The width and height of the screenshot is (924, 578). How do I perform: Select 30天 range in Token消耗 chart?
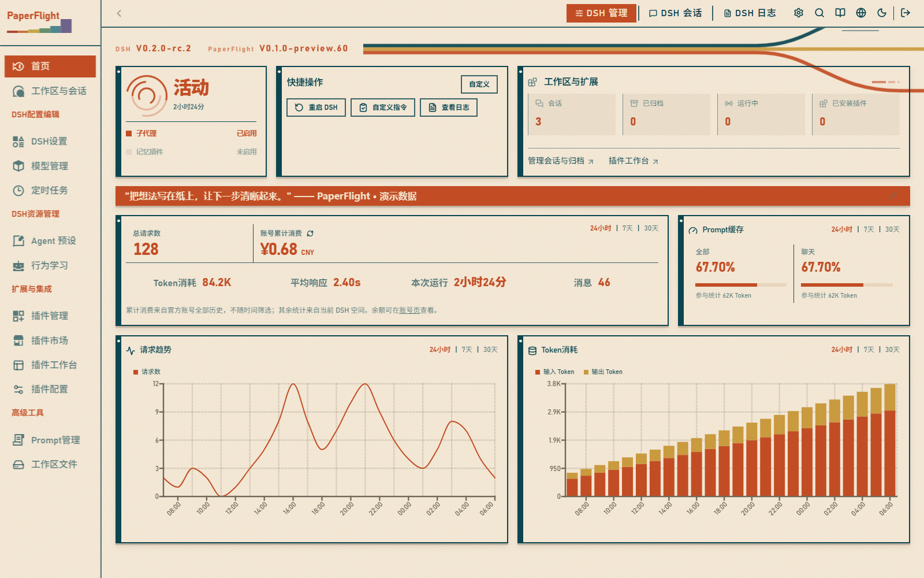pyautogui.click(x=892, y=350)
